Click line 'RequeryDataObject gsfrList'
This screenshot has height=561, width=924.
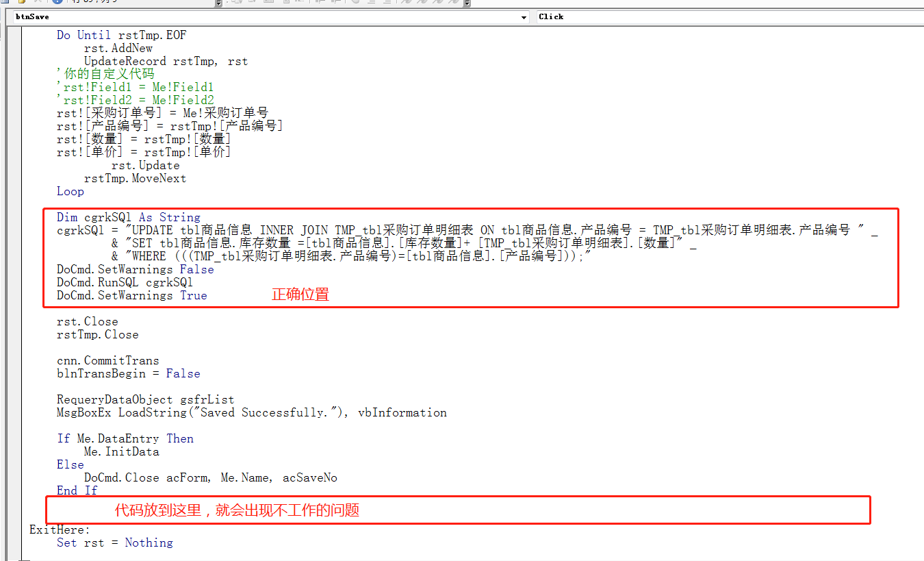[146, 399]
